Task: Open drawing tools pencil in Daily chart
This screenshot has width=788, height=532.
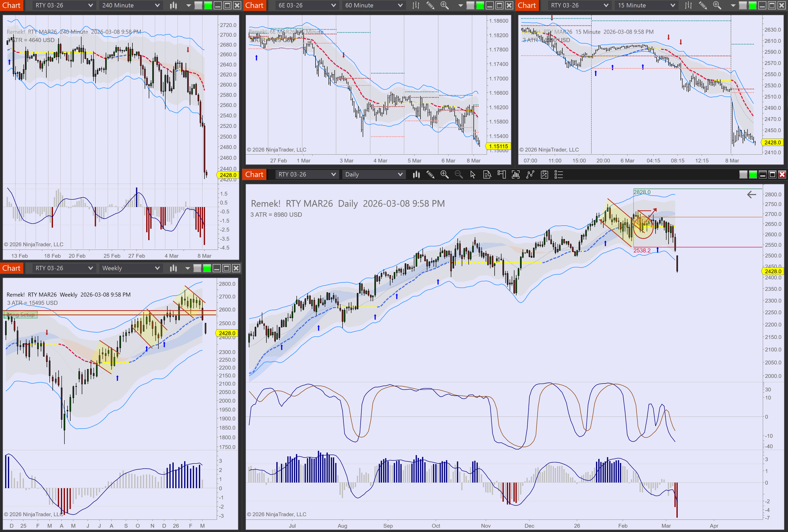Action: coord(430,175)
